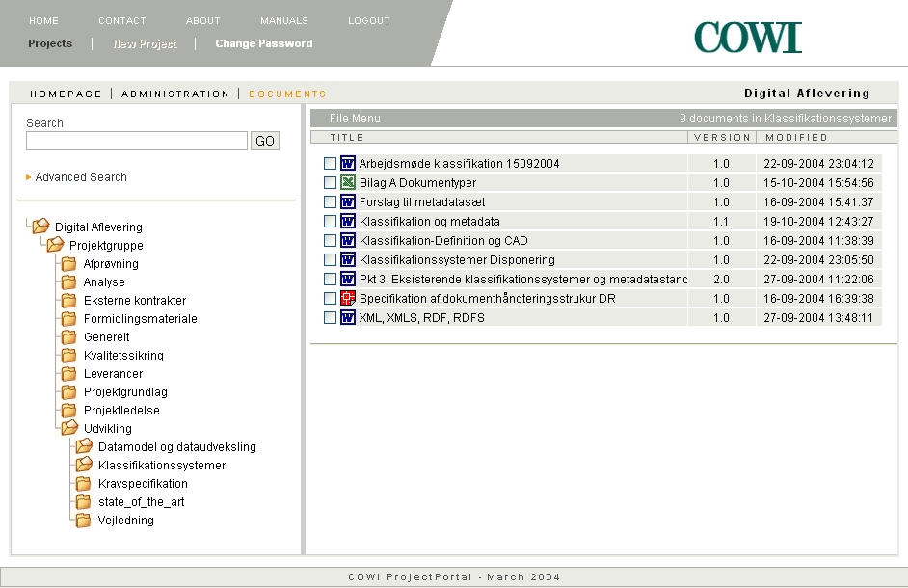Expand Advanced Search options
The image size is (908, 588).
pos(81,177)
